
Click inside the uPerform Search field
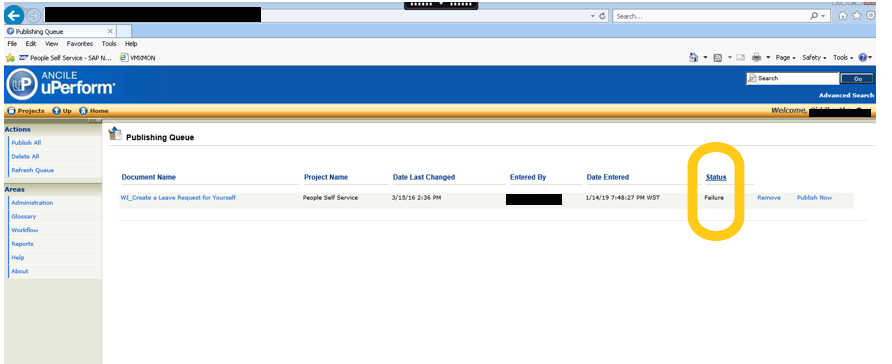[792, 78]
